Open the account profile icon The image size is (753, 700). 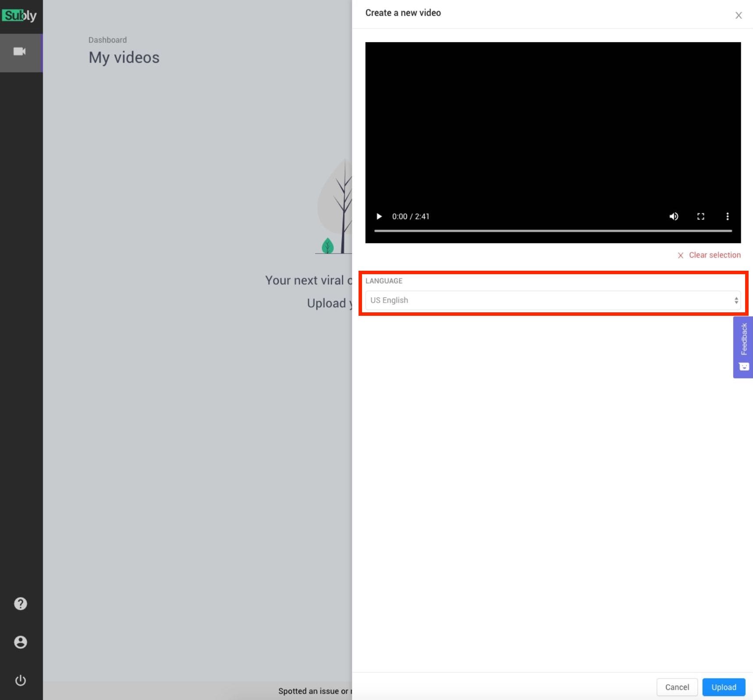pos(20,642)
